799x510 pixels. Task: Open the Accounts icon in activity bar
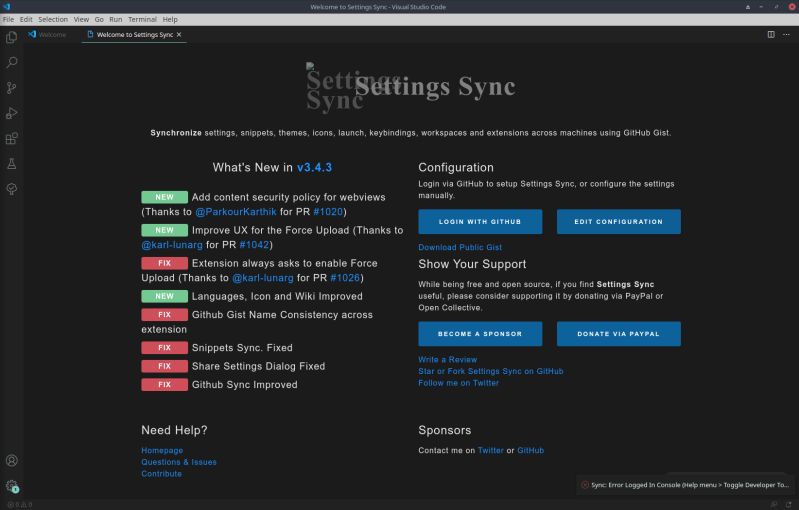click(x=12, y=461)
